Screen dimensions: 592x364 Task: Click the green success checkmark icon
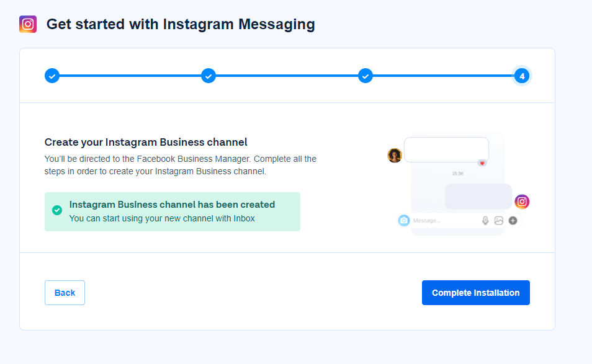click(57, 210)
